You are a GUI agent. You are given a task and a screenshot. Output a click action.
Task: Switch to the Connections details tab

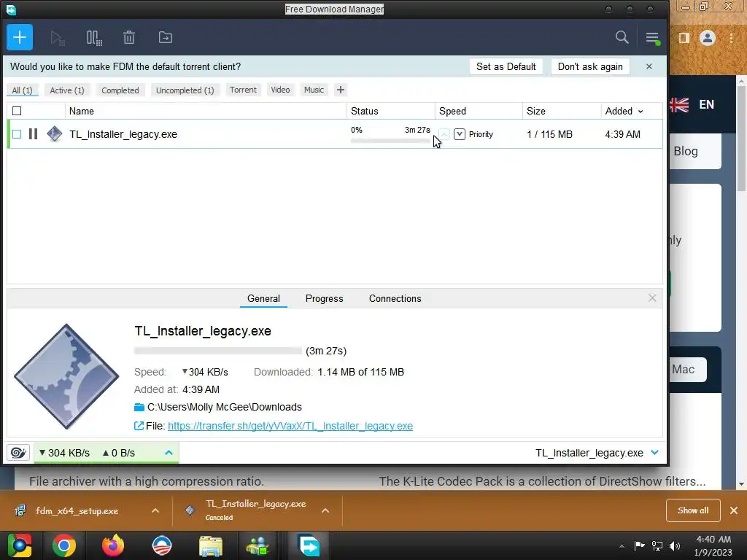[395, 298]
